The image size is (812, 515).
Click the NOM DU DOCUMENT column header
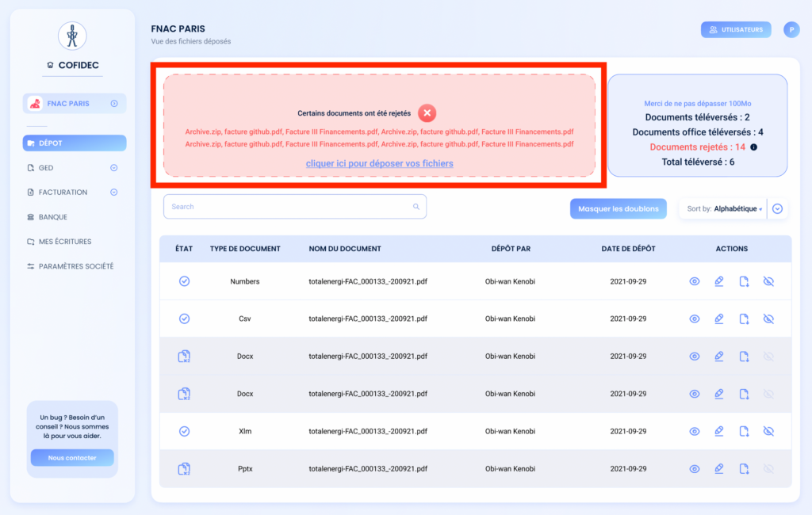(345, 249)
